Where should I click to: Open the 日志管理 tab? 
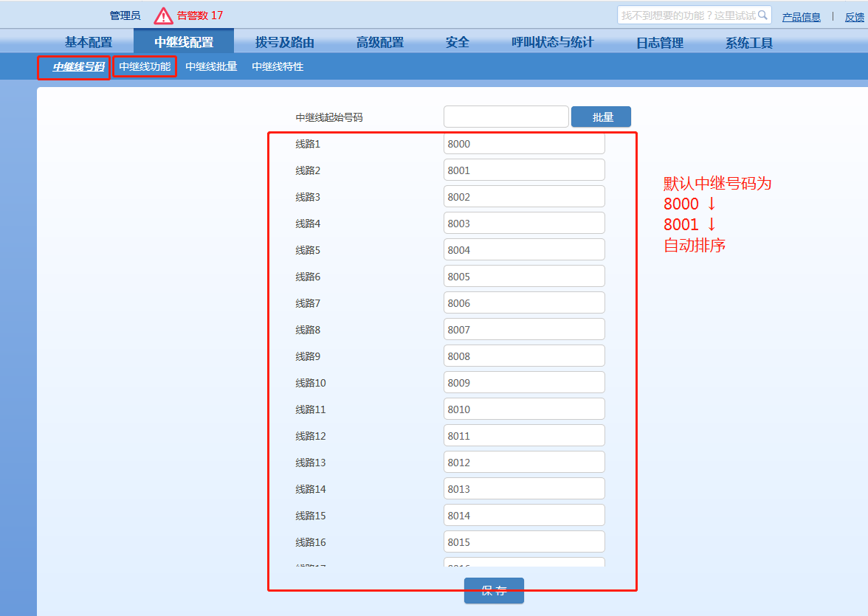coord(660,43)
